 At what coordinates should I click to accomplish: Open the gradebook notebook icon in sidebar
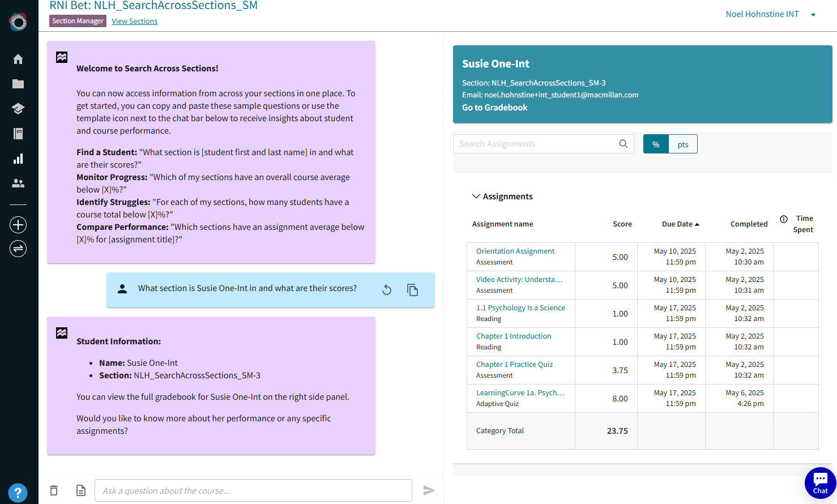pos(18,134)
